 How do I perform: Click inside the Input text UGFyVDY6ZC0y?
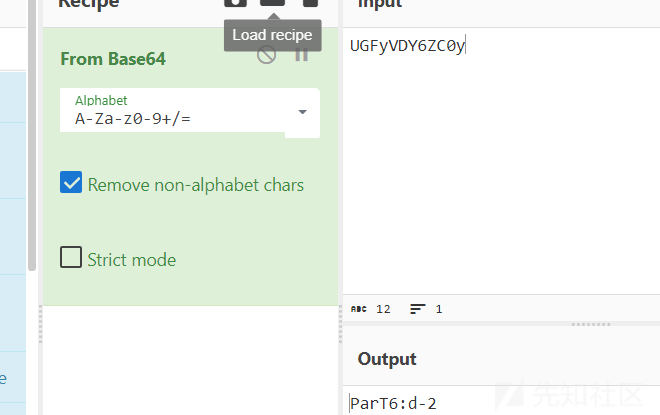click(407, 45)
